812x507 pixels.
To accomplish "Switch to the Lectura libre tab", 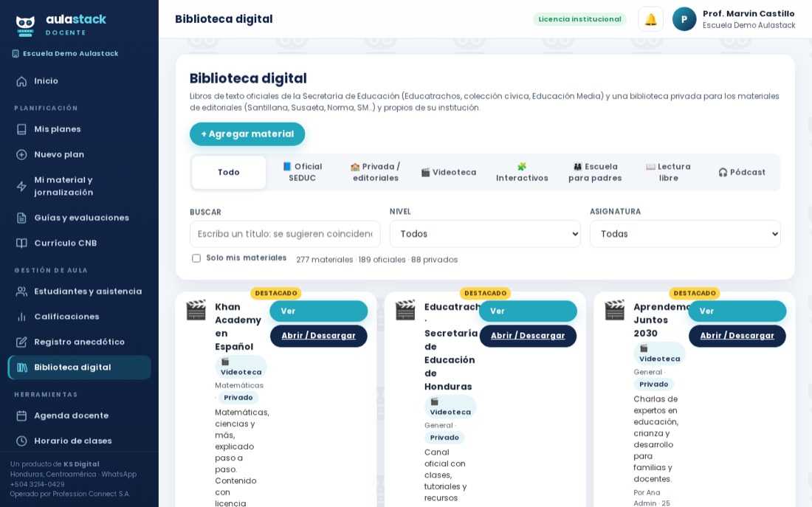I will (x=669, y=173).
